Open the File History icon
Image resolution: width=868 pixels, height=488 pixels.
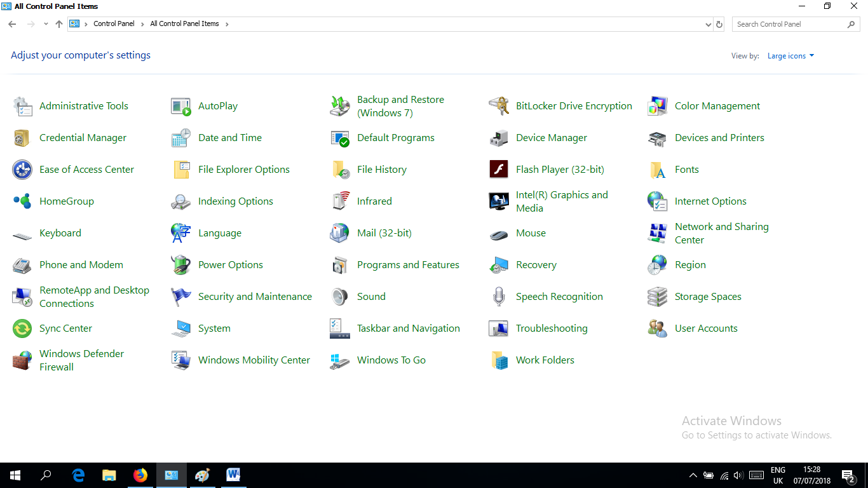(340, 170)
